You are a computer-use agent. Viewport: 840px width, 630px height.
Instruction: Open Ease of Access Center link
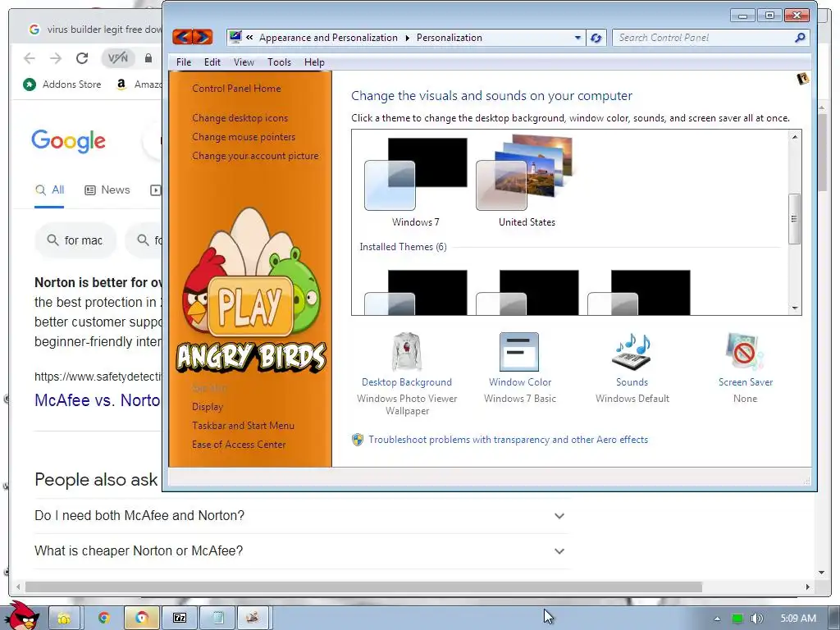click(239, 444)
